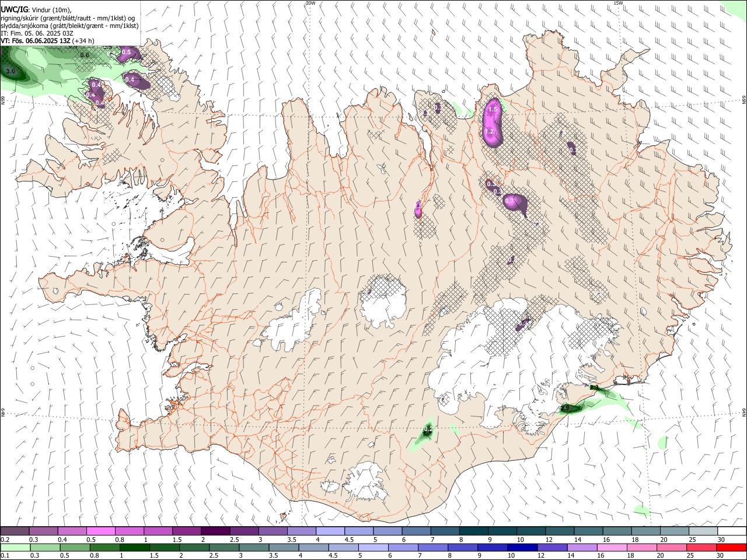Click the dark teal swatch at 8 in top legend

pos(473,531)
